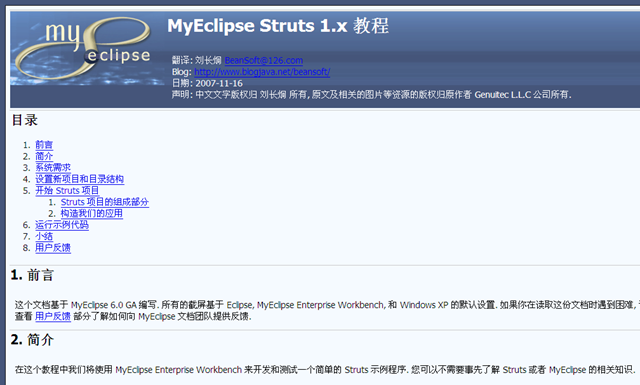
Task: Jump to the 简介 section link
Action: click(44, 156)
